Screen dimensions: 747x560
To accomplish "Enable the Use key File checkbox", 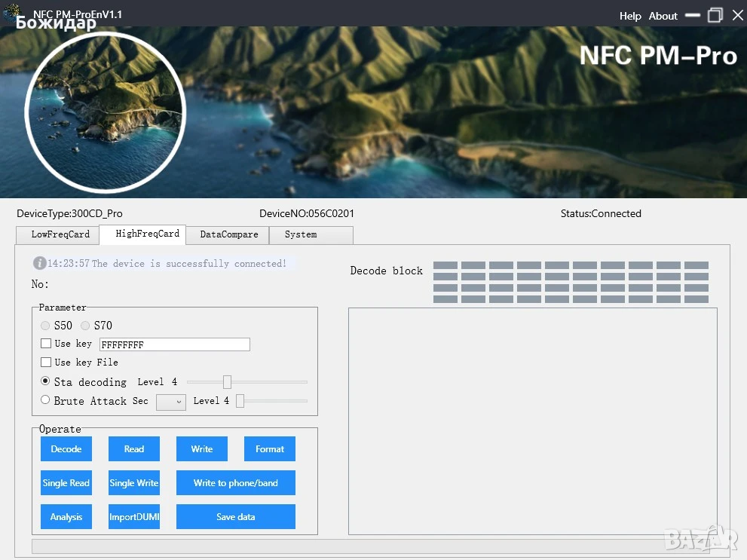I will 46,362.
